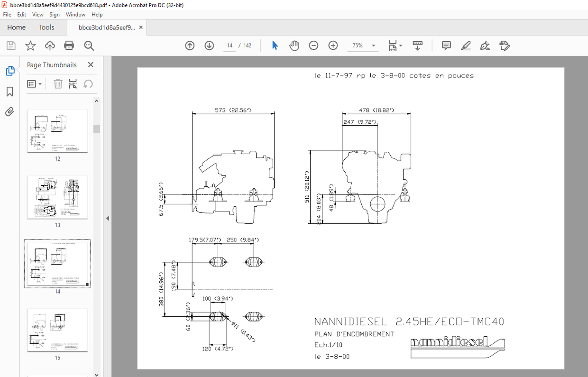The width and height of the screenshot is (588, 377).
Task: Zoom out the document view
Action: tap(313, 45)
